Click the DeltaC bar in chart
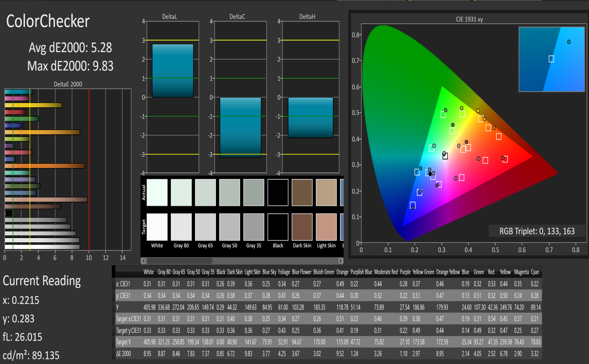Screen dimensions: 589x364 240,127
